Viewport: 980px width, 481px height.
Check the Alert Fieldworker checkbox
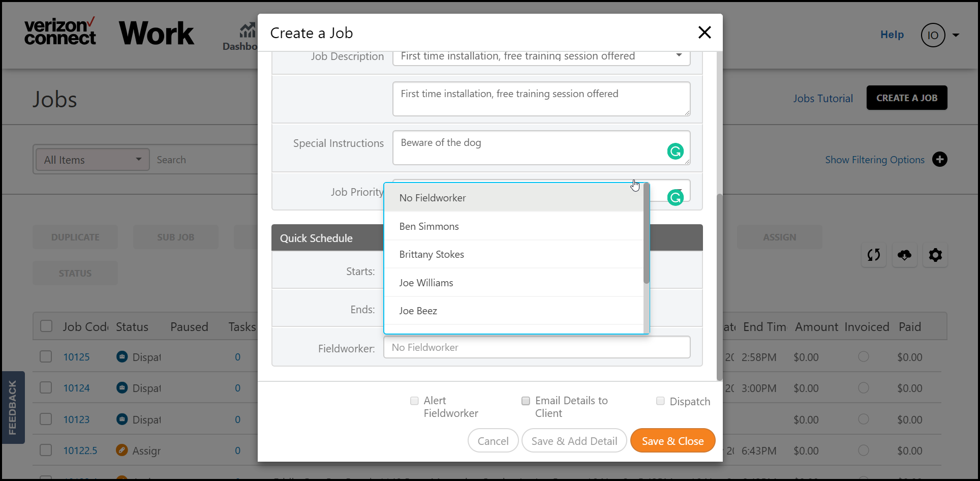pos(414,401)
